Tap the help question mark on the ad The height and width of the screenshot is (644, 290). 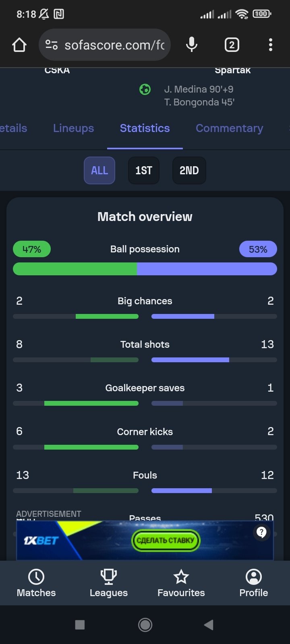pos(262,533)
